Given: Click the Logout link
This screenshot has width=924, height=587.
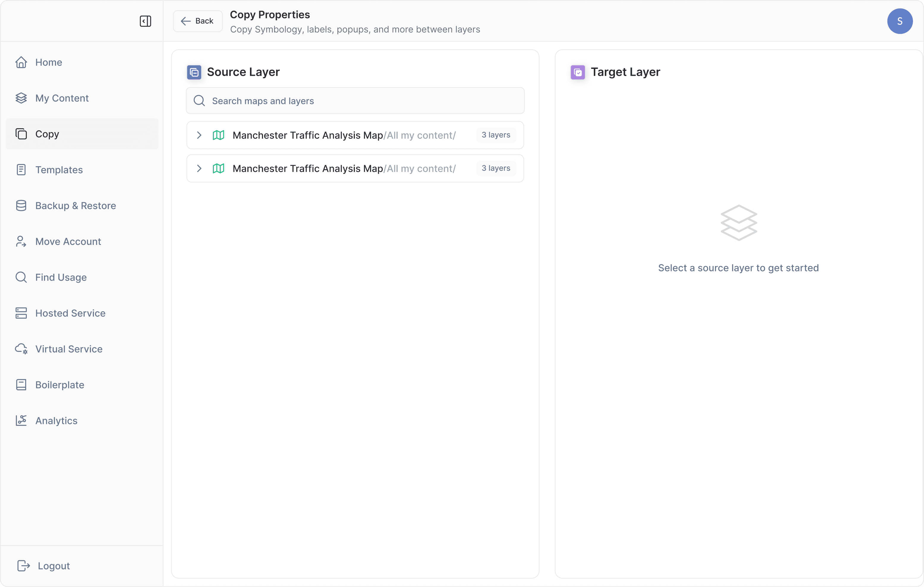Looking at the screenshot, I should click(53, 566).
